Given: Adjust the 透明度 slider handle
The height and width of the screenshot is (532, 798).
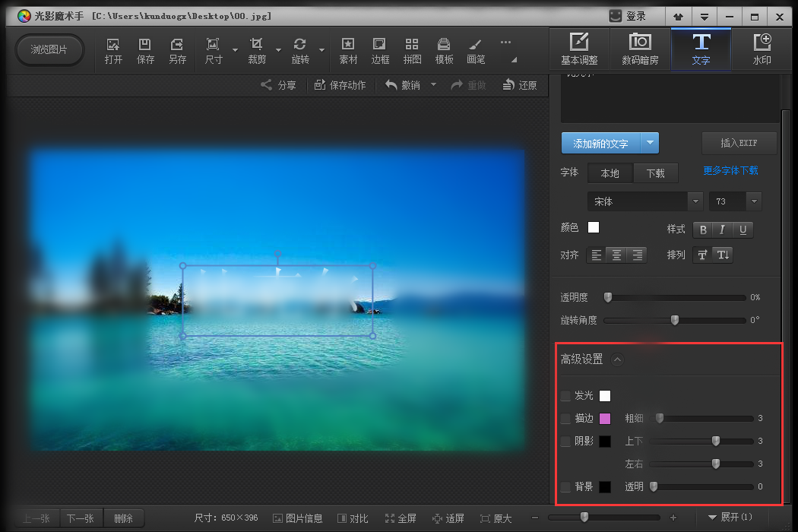Looking at the screenshot, I should coord(608,297).
